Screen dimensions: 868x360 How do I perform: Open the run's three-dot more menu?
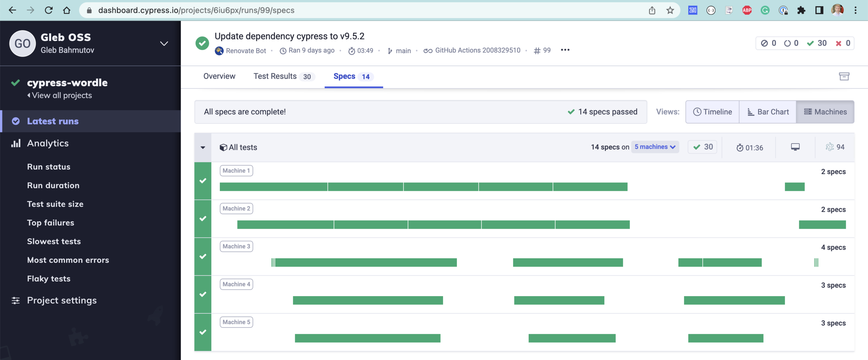click(x=565, y=50)
